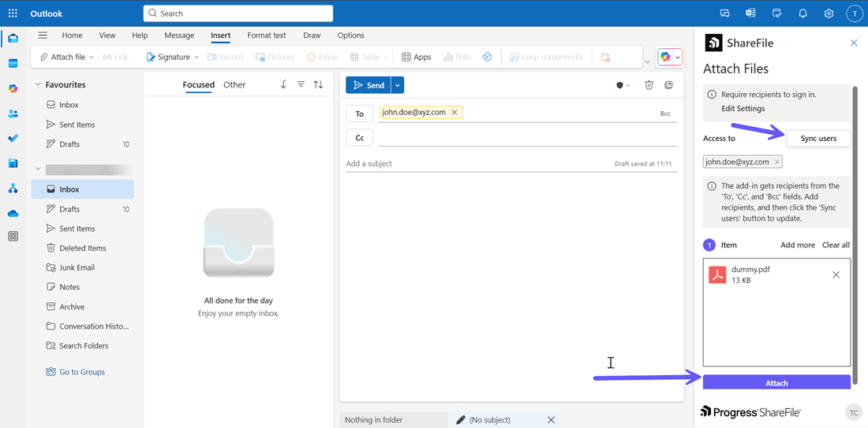Switch to Other inbox view
868x428 pixels.
tap(234, 85)
